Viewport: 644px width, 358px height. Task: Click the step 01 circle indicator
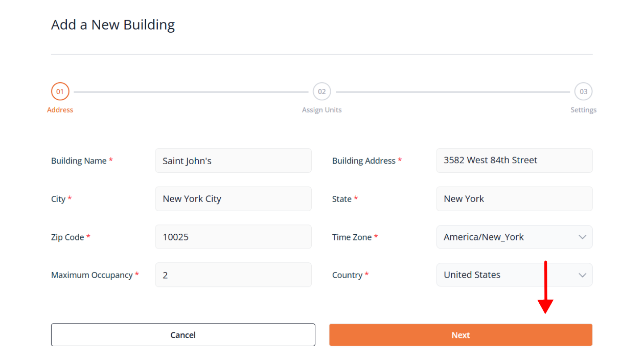click(x=60, y=92)
